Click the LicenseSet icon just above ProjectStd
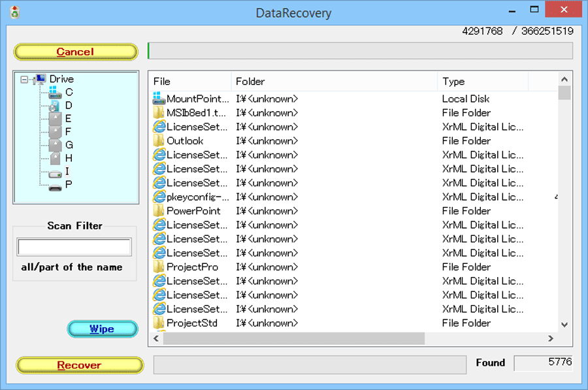Image resolution: width=588 pixels, height=390 pixels. point(159,308)
